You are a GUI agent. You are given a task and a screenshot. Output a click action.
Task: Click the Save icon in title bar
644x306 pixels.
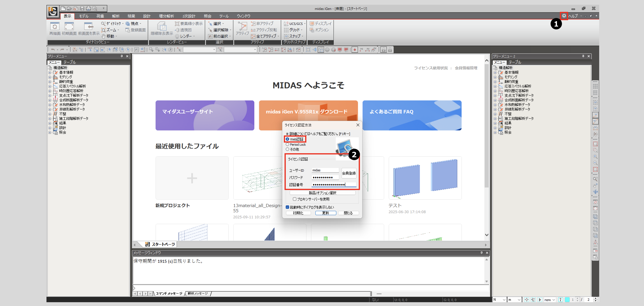pos(82,9)
